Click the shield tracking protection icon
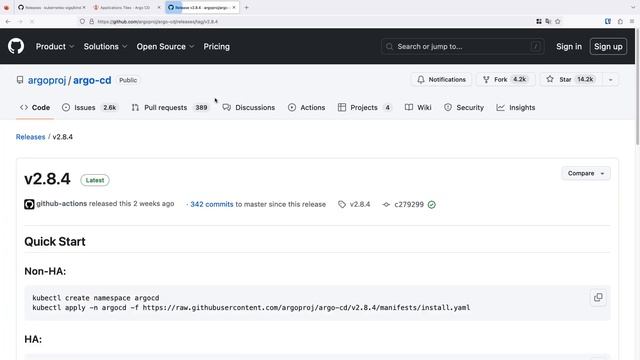 pos(82,21)
